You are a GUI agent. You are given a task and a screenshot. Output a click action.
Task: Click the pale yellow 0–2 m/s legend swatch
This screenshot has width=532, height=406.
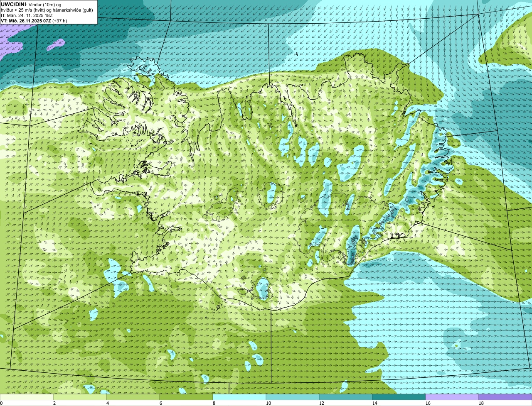pos(27,397)
